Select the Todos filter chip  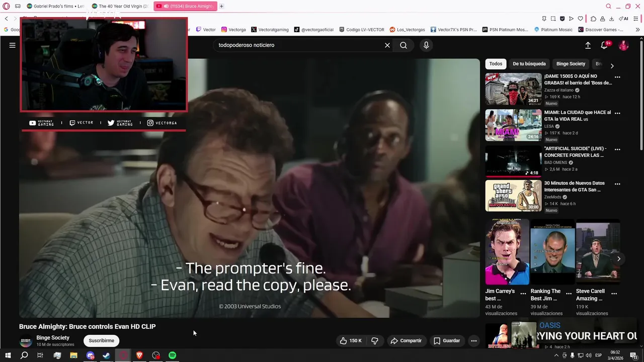[496, 64]
